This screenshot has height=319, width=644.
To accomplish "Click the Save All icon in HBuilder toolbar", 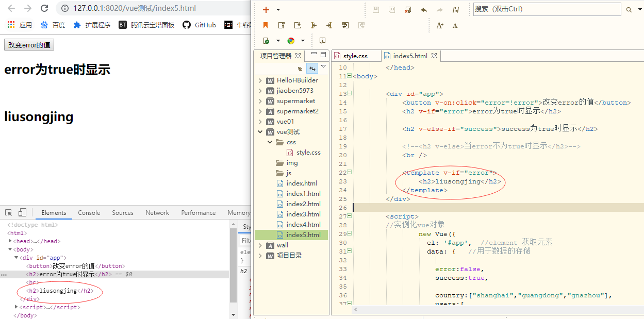I will coord(392,10).
